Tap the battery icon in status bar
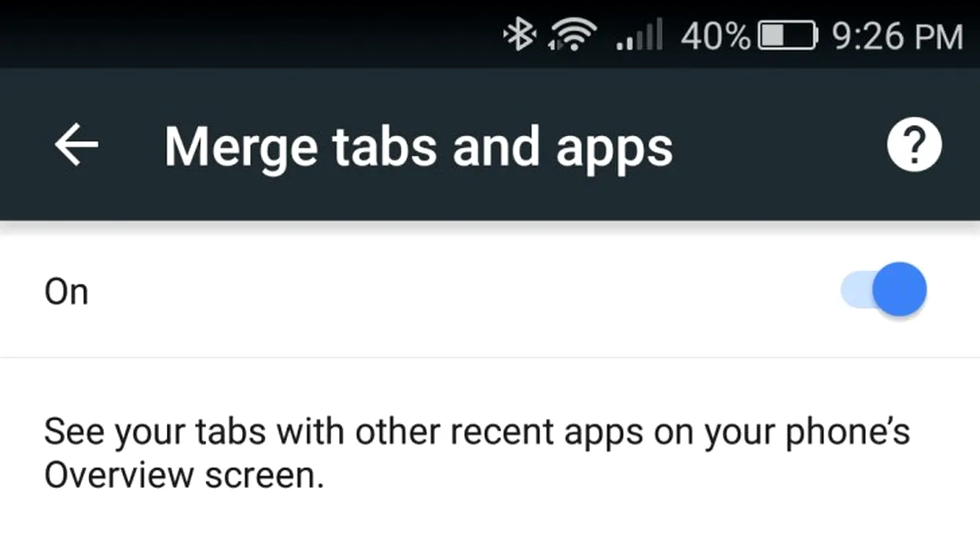 (788, 36)
